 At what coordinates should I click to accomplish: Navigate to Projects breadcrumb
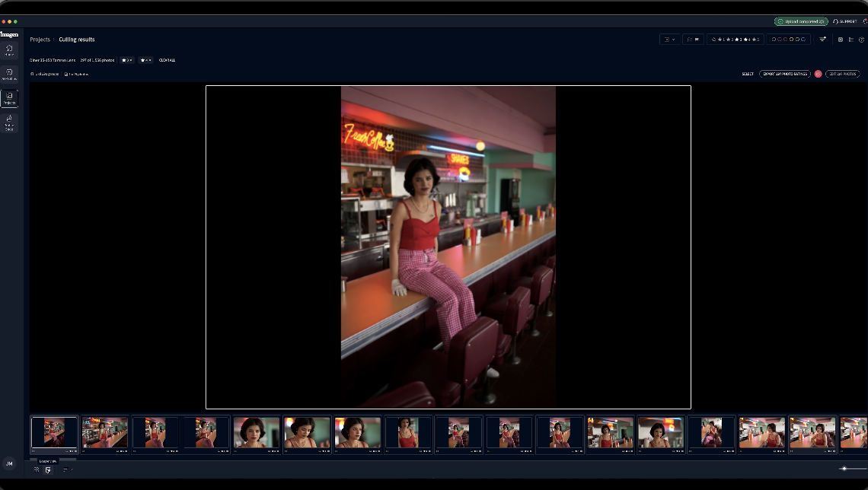(40, 40)
